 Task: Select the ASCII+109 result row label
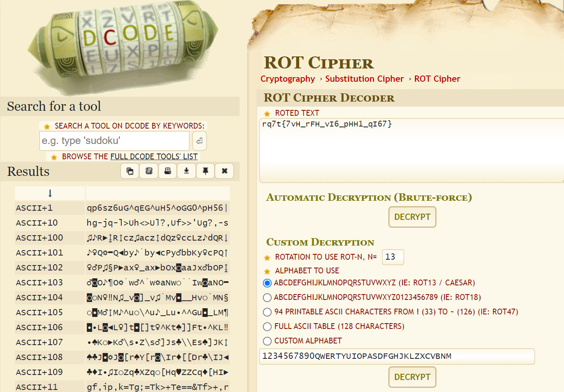(x=39, y=372)
